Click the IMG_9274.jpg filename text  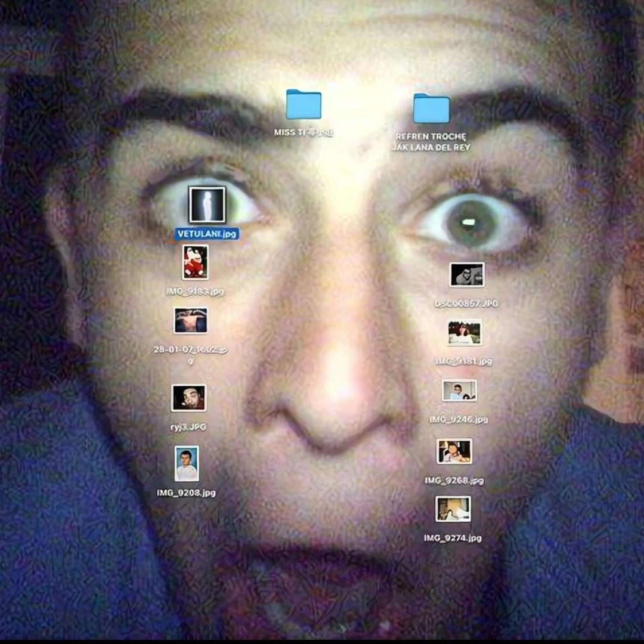coord(453,538)
